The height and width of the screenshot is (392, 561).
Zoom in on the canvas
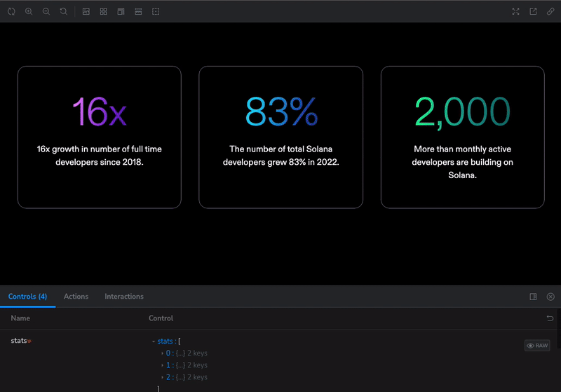point(29,11)
